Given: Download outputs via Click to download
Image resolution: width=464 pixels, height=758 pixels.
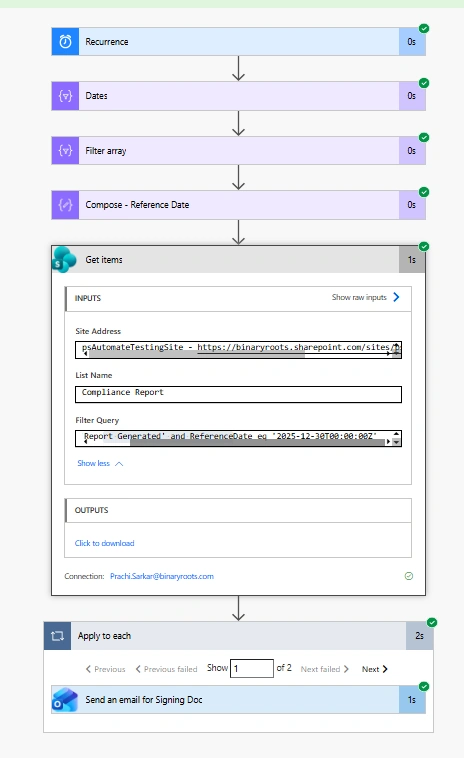Looking at the screenshot, I should click(x=104, y=543).
